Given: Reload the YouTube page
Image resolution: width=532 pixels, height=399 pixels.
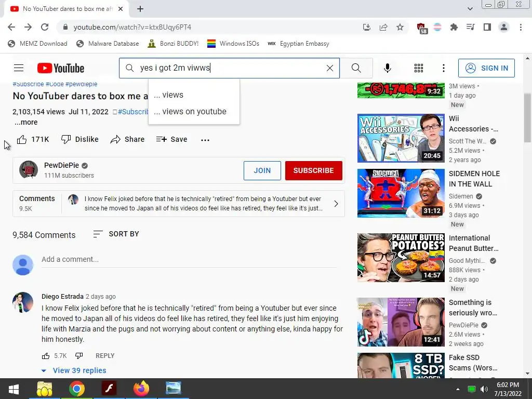Looking at the screenshot, I should 45,27.
